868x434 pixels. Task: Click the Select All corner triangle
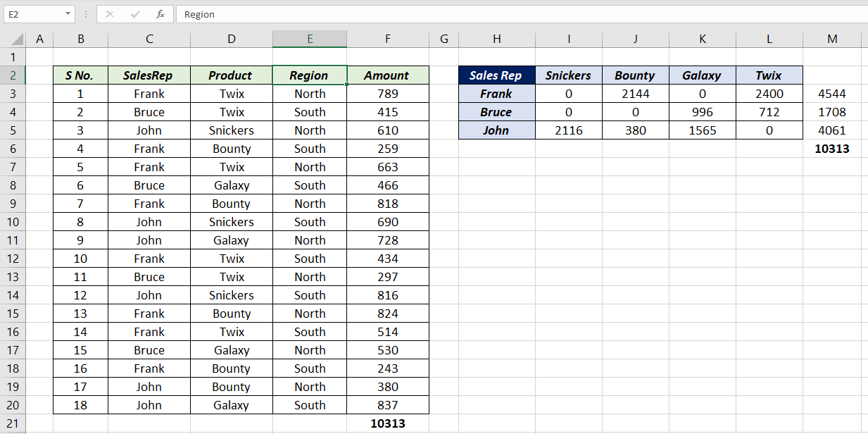[18, 39]
